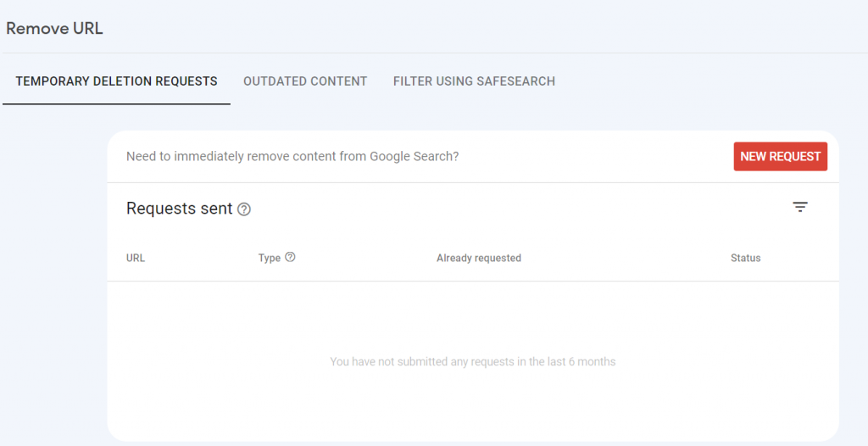Click help icon beside Type column
The image size is (868, 446).
(x=290, y=257)
